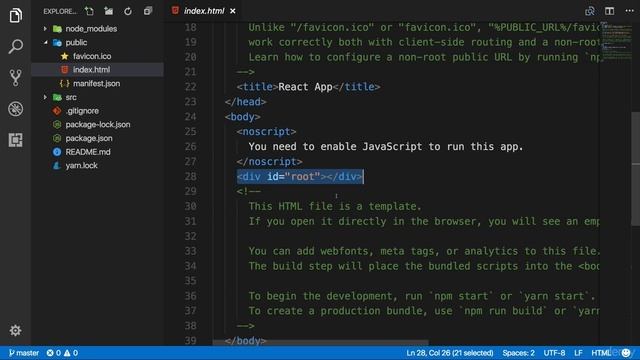
Task: Collapse the public folder
Action: click(x=45, y=42)
